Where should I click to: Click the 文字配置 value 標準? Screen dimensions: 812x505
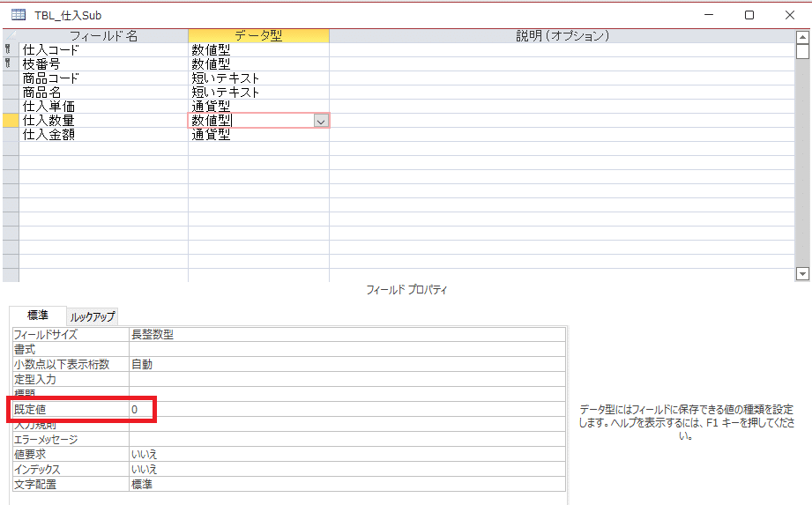click(x=347, y=485)
